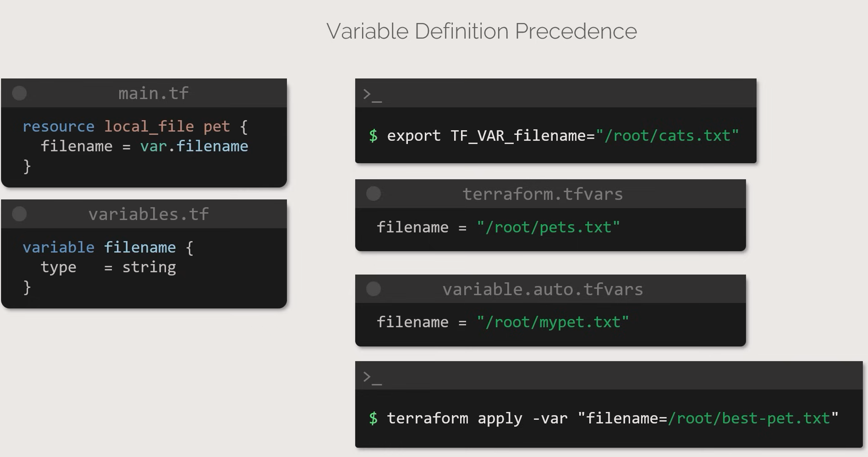Click var.filename in main.tf code
Viewport: 868px width, 457px height.
pyautogui.click(x=194, y=146)
